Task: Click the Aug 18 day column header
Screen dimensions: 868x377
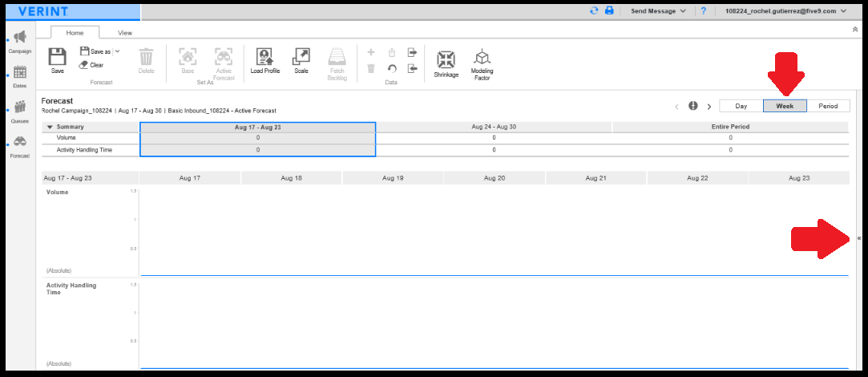Action: [291, 178]
